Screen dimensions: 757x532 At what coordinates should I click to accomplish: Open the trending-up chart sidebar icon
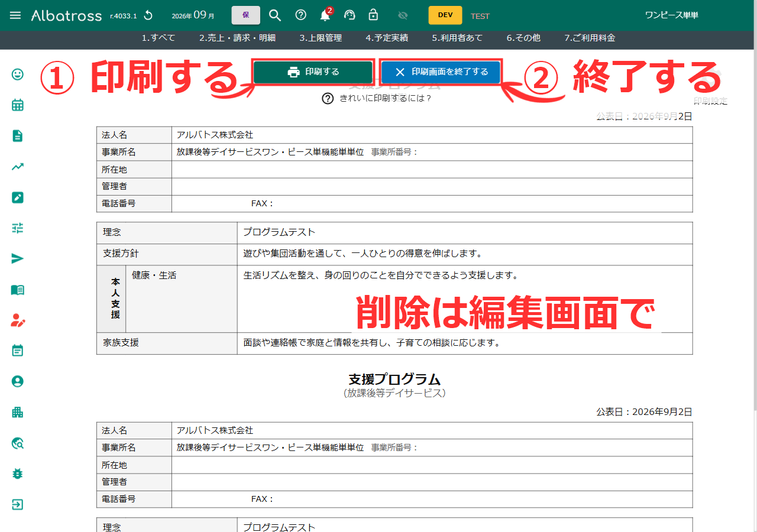[x=18, y=167]
